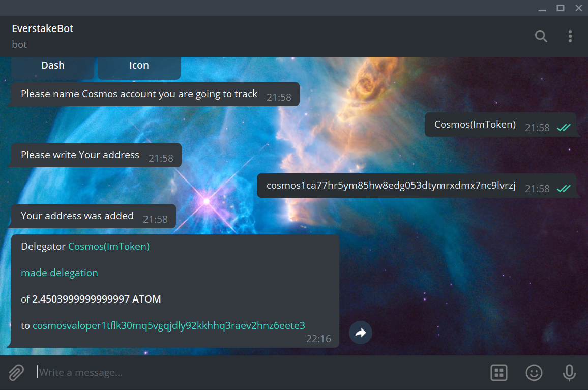Close the Telegram window
This screenshot has height=390, width=588.
click(579, 8)
